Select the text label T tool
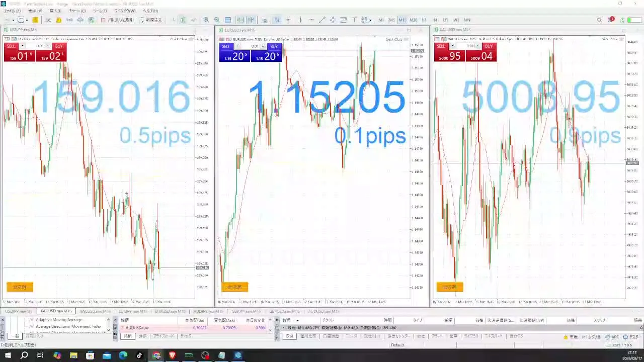This screenshot has height=362, width=644. click(x=354, y=20)
